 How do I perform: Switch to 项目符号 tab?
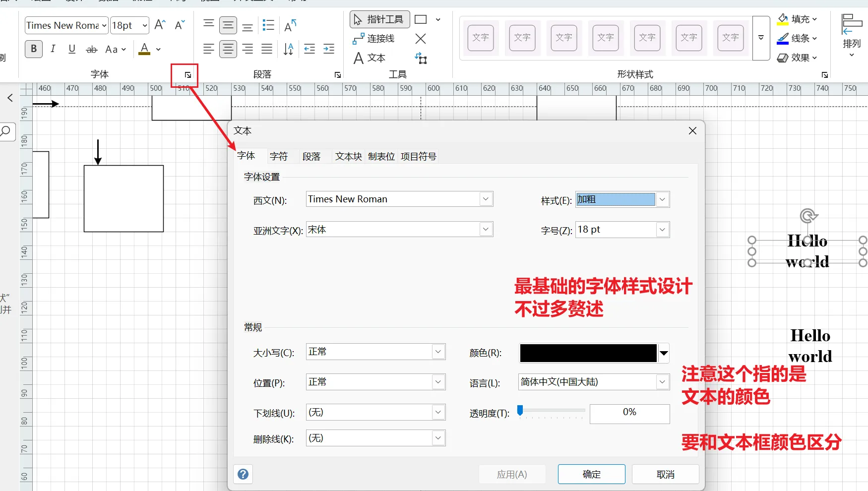pos(419,156)
